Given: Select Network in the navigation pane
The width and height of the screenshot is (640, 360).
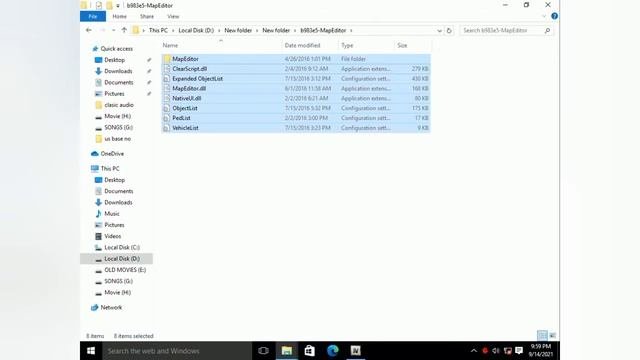Looking at the screenshot, I should [111, 307].
